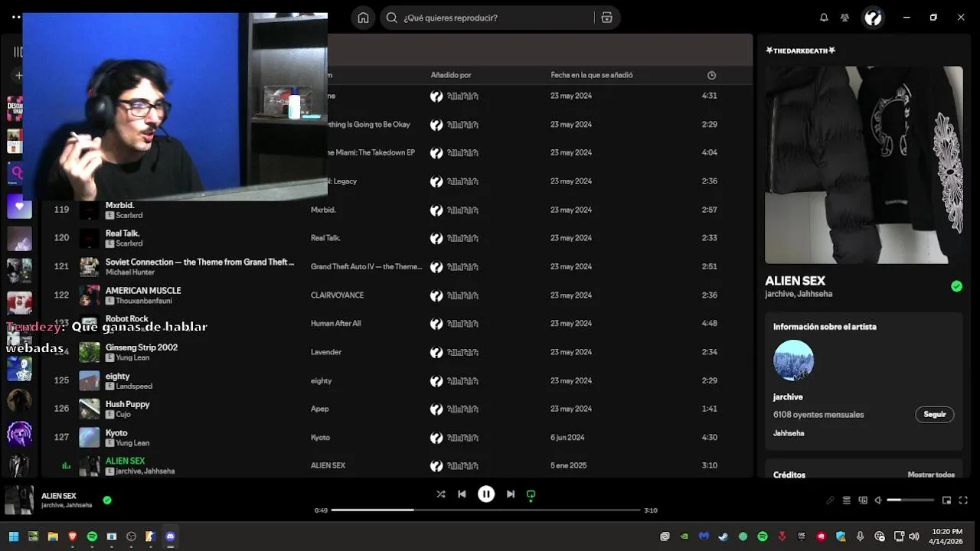This screenshot has width=980, height=551.
Task: Pause the current song
Action: pos(486,494)
